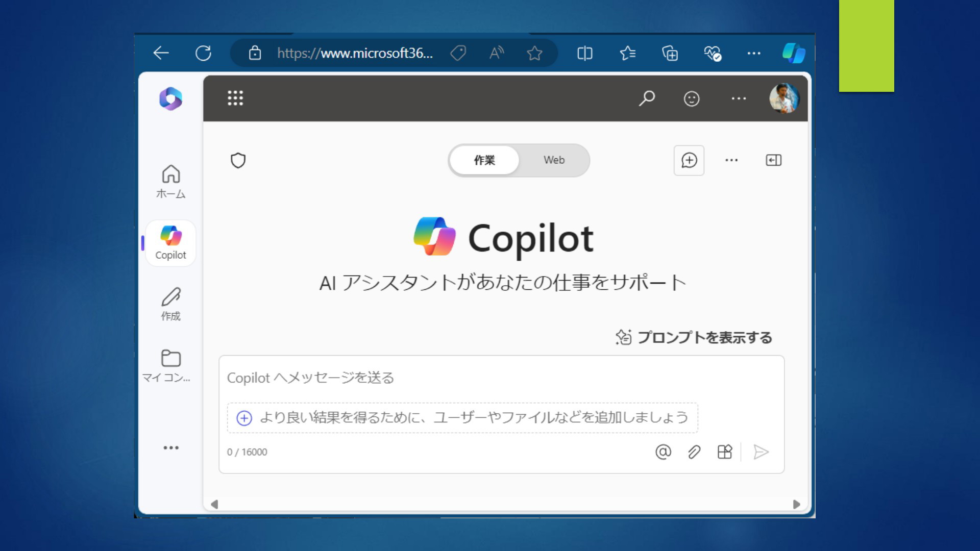Click add users and files suggestion box
This screenshot has height=551, width=980.
(x=462, y=418)
